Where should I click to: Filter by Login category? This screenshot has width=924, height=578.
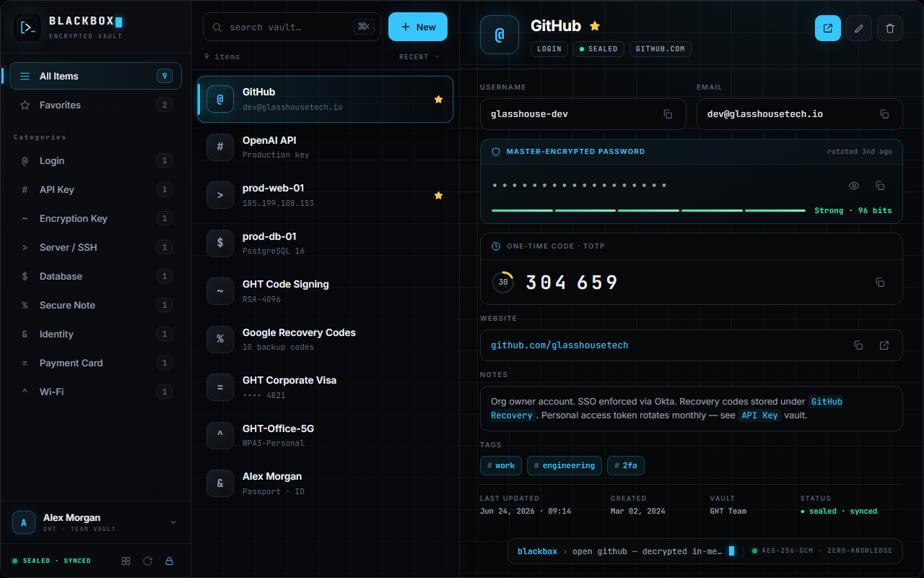click(x=95, y=160)
